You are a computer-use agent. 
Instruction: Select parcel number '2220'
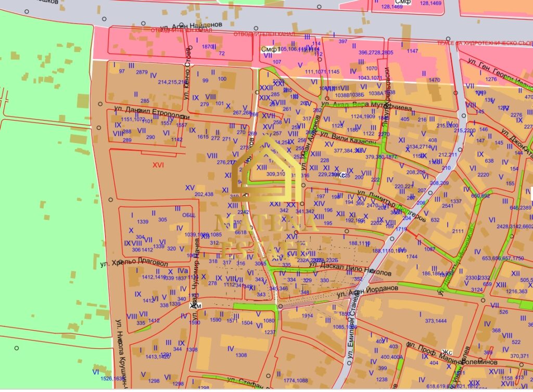[484, 175]
